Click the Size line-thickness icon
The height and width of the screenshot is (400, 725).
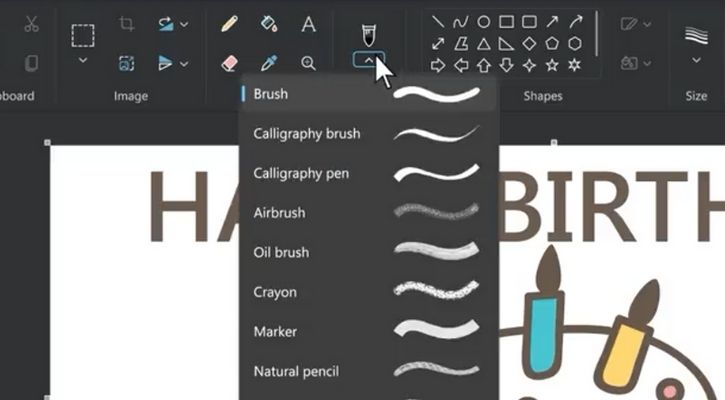[696, 35]
